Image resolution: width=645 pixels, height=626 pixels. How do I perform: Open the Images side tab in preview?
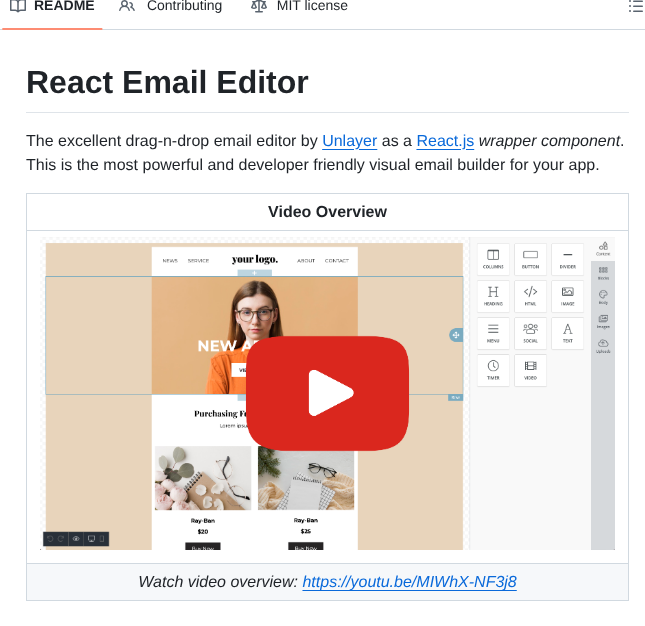(x=603, y=322)
